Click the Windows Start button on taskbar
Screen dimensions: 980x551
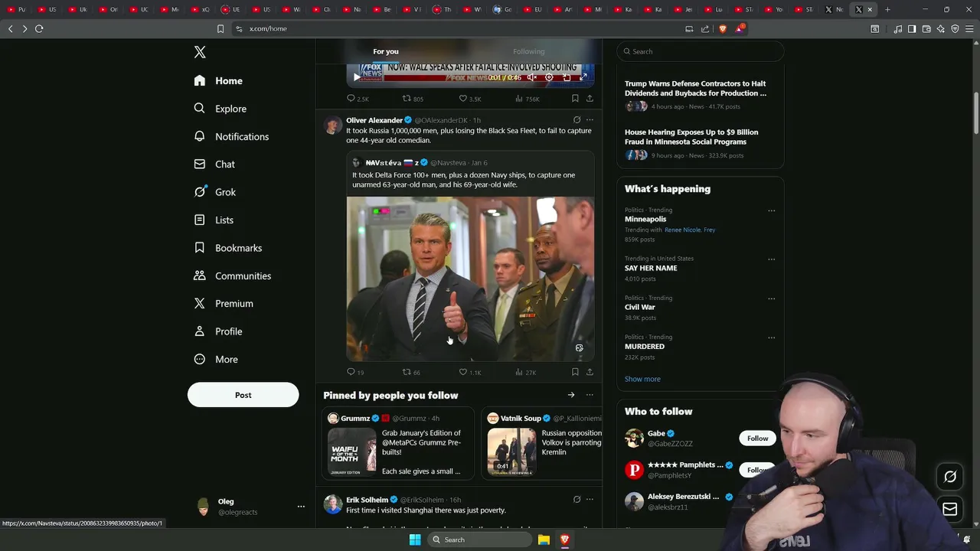(415, 540)
